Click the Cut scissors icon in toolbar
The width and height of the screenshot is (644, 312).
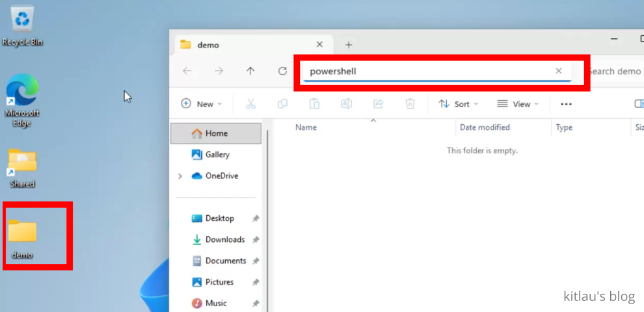[x=250, y=104]
